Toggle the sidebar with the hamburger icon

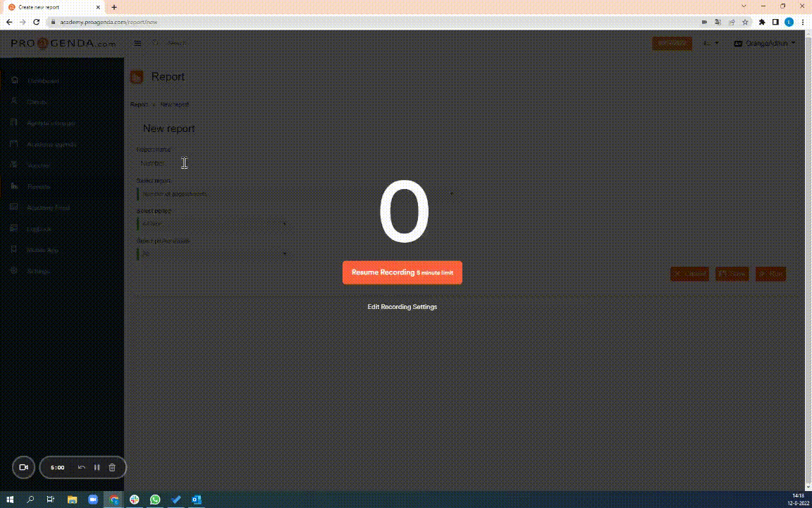pyautogui.click(x=137, y=43)
